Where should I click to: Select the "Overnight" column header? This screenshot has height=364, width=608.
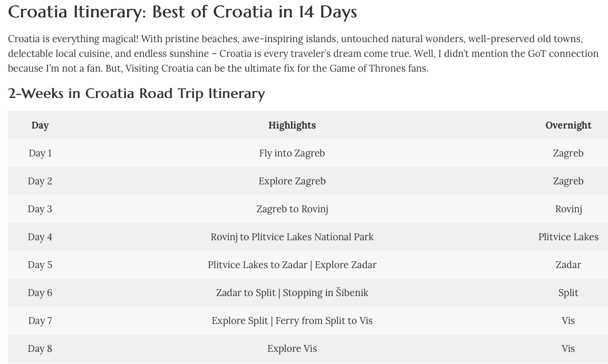click(x=568, y=125)
